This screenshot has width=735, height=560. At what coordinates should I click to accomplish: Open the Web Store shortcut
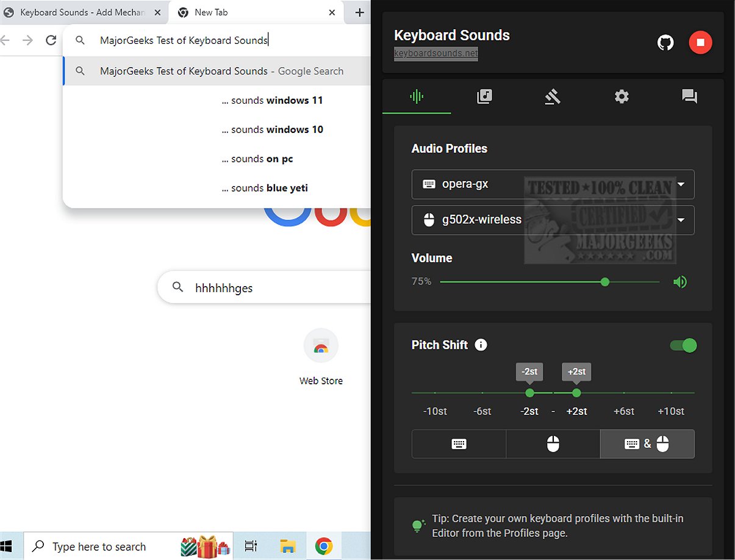point(321,358)
